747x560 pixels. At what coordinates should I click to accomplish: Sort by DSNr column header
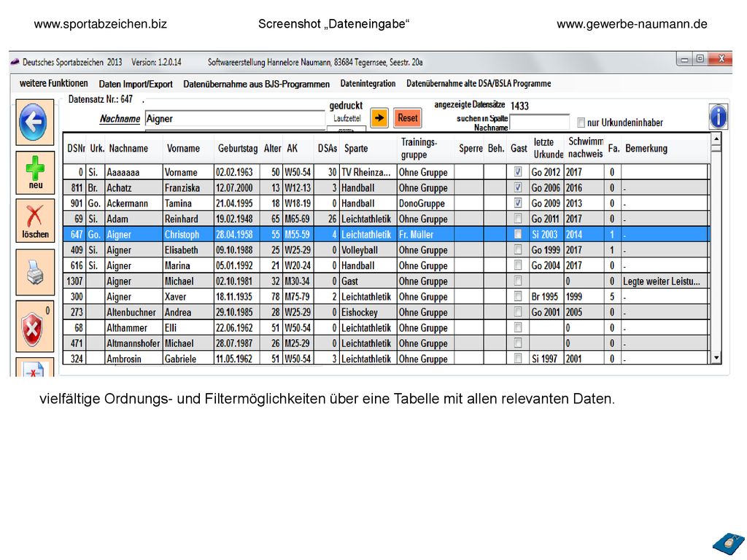[76, 148]
